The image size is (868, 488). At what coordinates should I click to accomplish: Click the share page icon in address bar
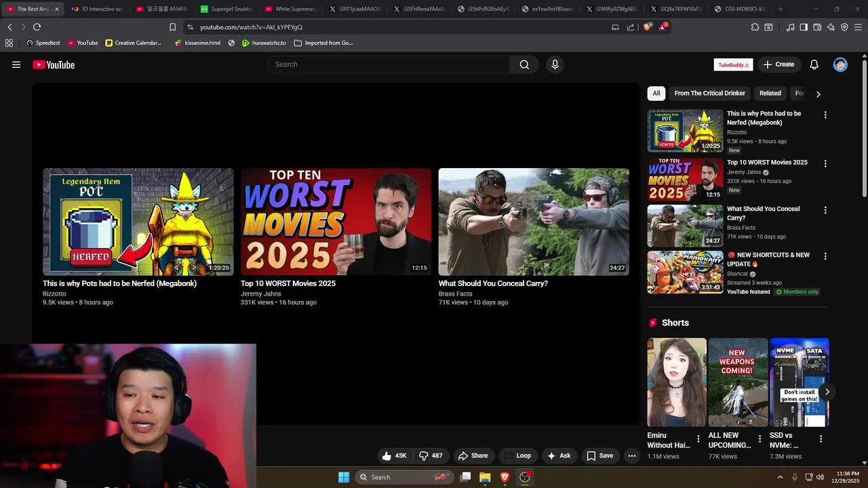coord(631,27)
